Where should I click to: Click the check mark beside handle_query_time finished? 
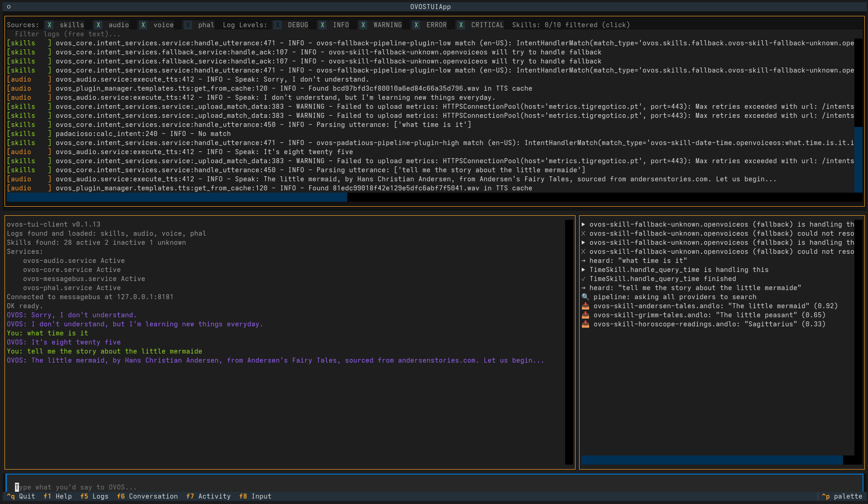pyautogui.click(x=583, y=279)
